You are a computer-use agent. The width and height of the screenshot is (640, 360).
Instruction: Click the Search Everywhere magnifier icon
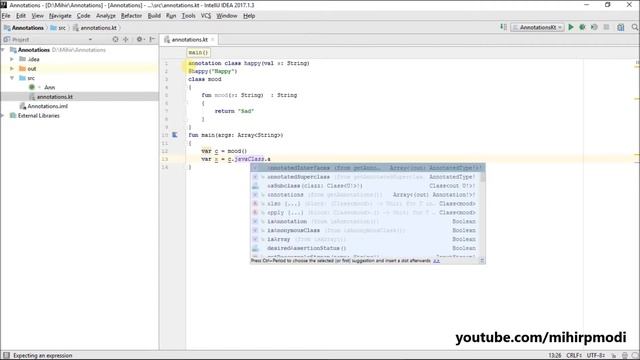pyautogui.click(x=635, y=27)
